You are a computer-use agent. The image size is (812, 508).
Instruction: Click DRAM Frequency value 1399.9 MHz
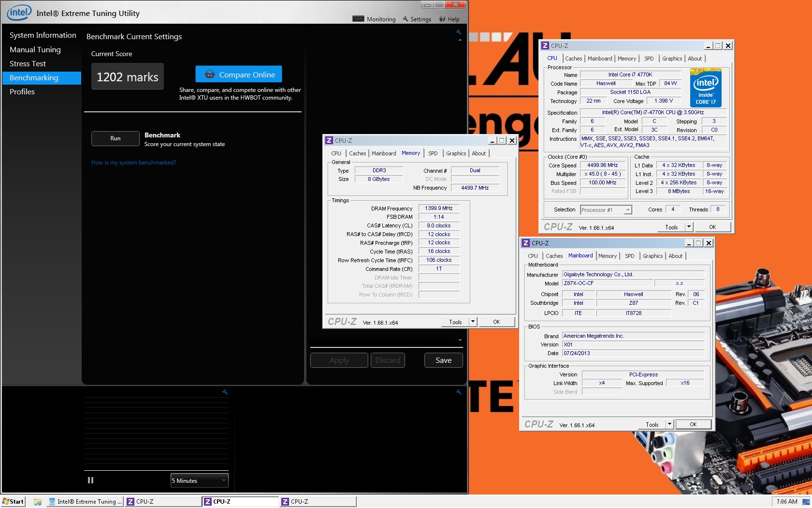pyautogui.click(x=439, y=209)
